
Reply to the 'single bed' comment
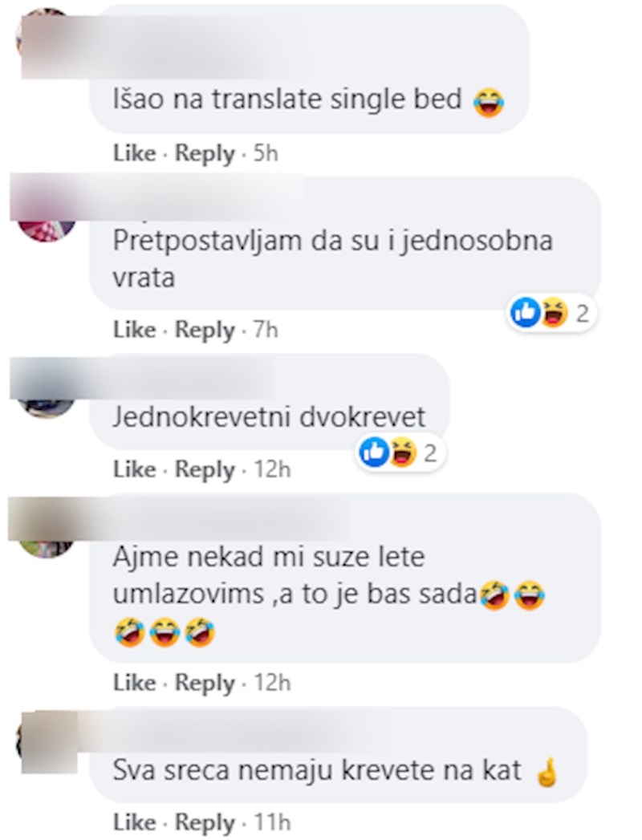205,154
